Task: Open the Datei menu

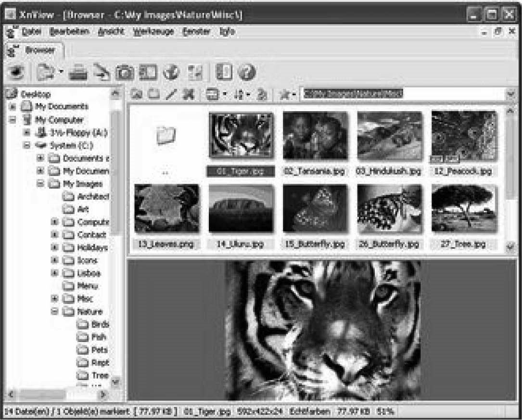Action: click(32, 32)
